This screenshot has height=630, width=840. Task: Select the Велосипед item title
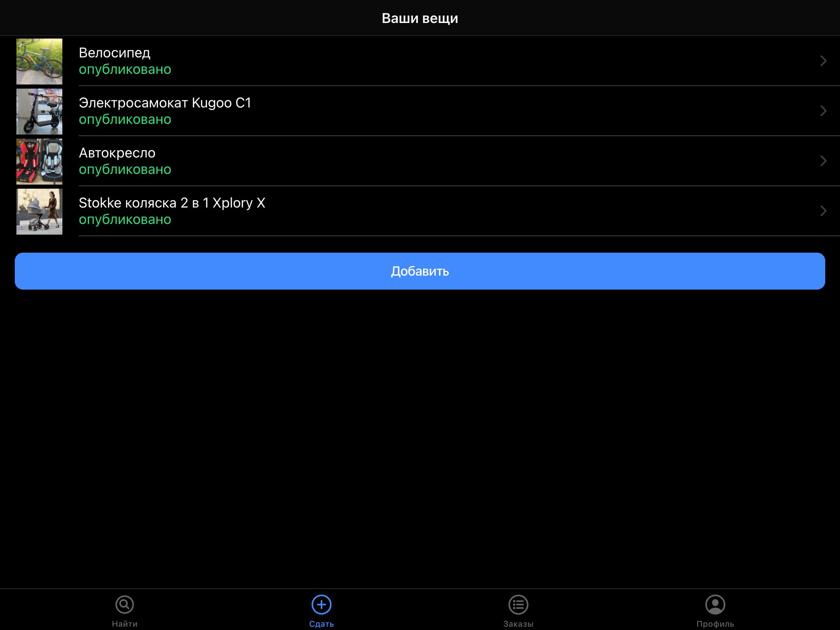(114, 53)
